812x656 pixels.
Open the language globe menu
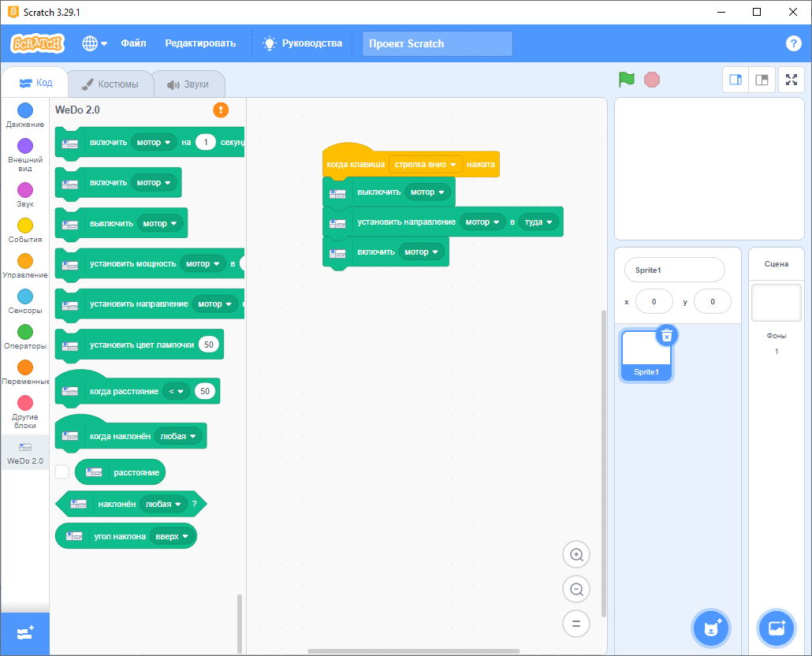pos(95,43)
